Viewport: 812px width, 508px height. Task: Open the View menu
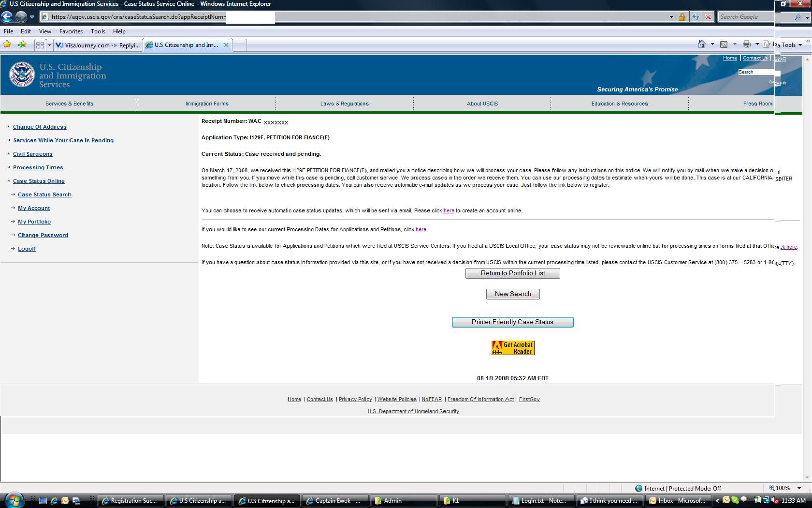click(x=45, y=31)
